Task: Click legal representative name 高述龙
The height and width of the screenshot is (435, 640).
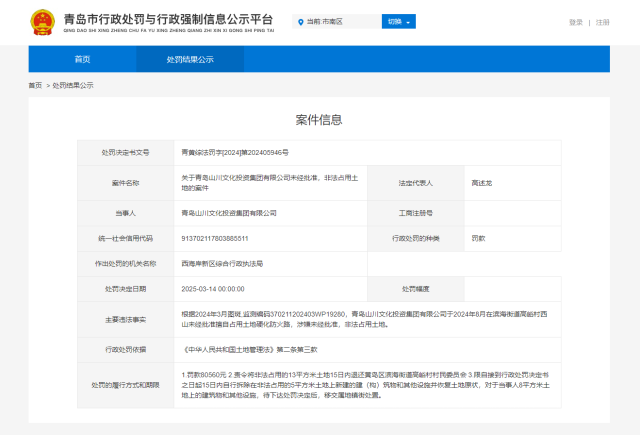Action: click(x=481, y=183)
